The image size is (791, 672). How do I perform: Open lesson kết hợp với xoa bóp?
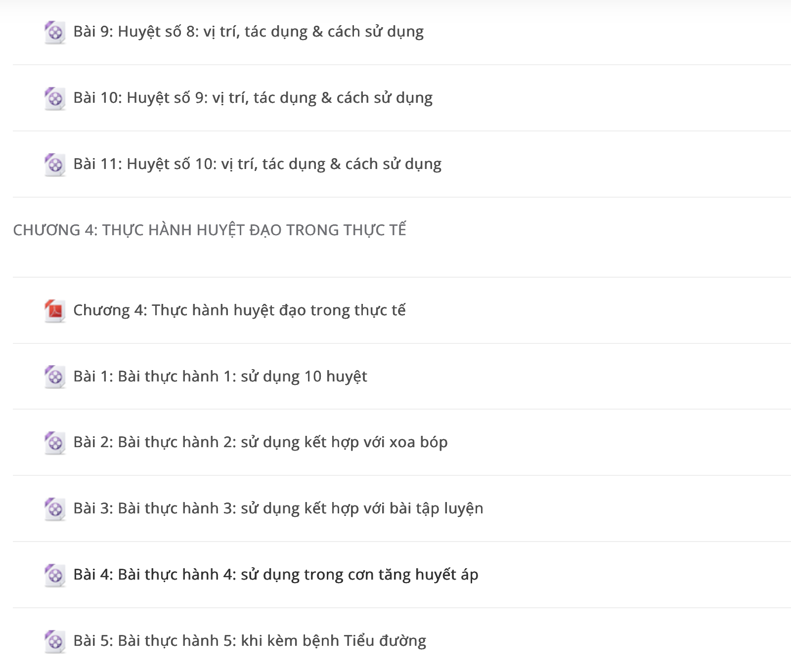[261, 442]
